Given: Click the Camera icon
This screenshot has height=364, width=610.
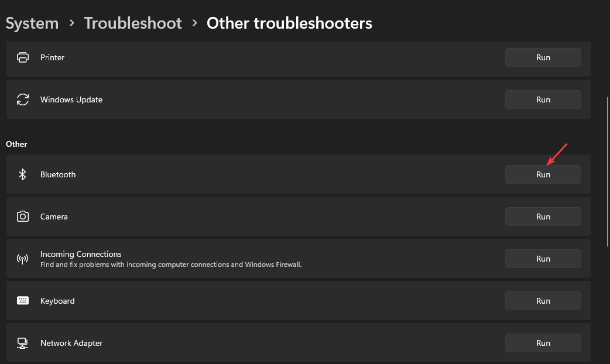Looking at the screenshot, I should [23, 216].
